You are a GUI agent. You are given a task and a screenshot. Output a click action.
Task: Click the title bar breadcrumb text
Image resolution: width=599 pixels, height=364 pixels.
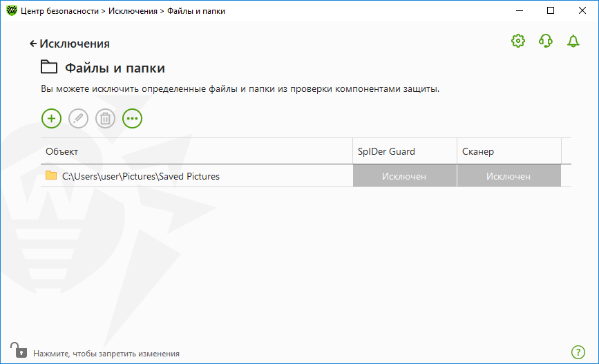click(122, 11)
